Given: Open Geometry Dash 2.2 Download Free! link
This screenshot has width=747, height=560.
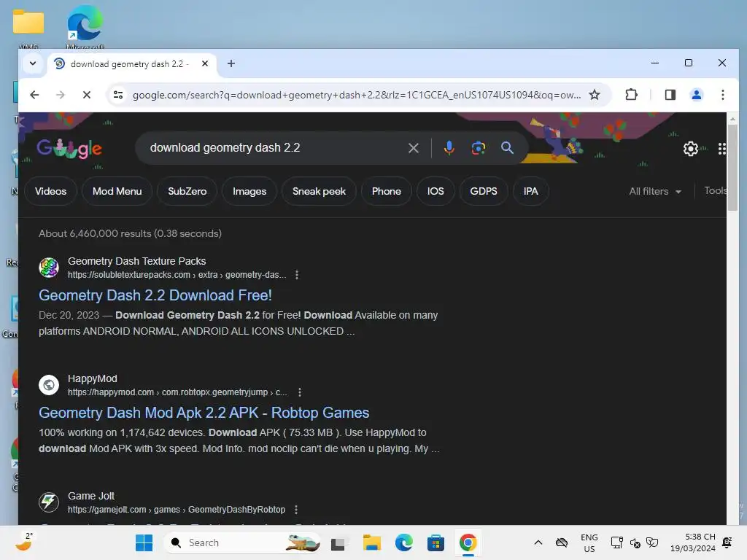Looking at the screenshot, I should point(155,295).
